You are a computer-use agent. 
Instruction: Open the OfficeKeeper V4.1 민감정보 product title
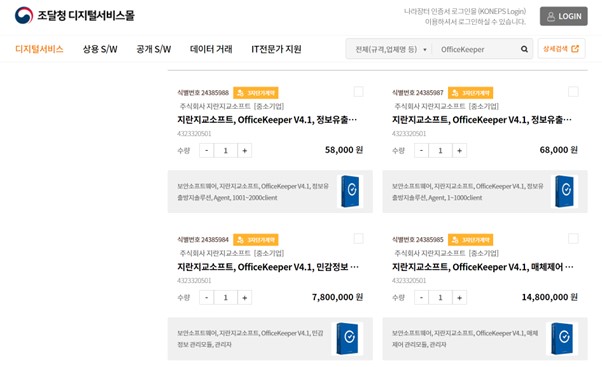[268, 267]
